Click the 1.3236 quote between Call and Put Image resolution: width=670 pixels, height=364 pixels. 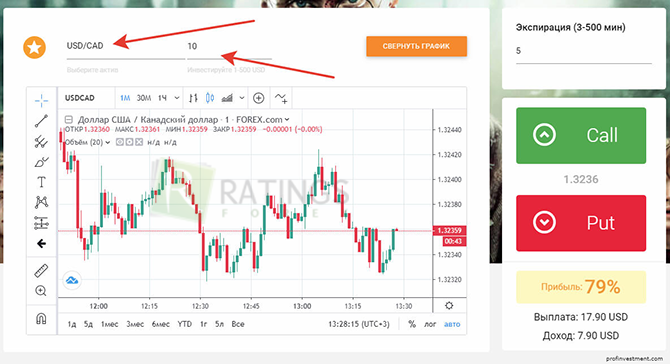(581, 179)
